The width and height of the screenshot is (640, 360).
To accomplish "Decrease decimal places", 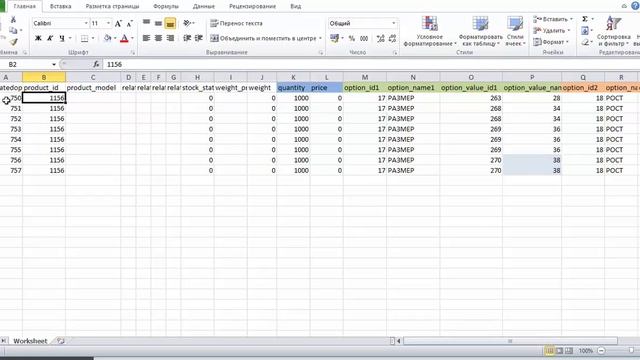I will tap(393, 38).
